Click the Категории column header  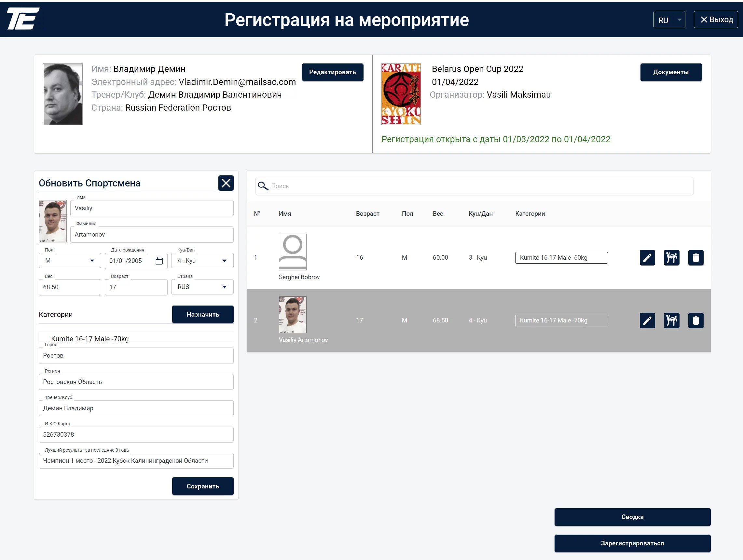point(530,214)
